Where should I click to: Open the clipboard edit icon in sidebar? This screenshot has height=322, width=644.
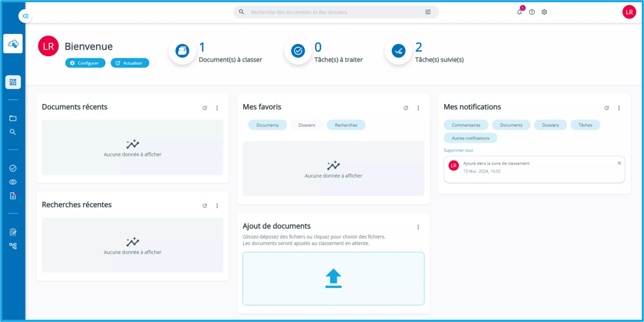click(13, 232)
